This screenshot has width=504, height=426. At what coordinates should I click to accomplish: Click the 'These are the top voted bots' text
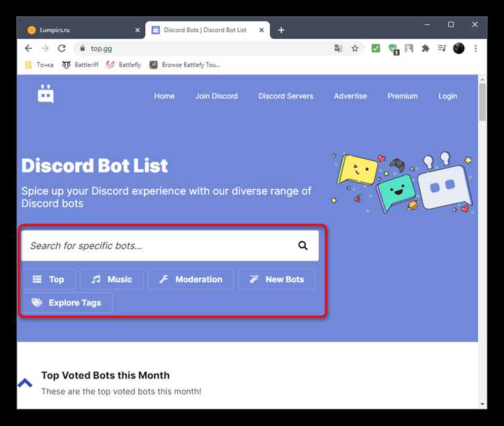121,392
